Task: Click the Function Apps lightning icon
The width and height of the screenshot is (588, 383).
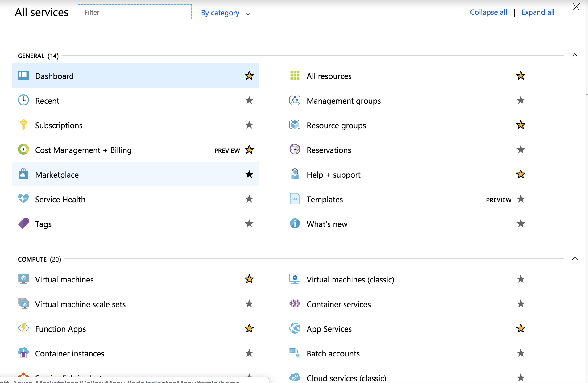Action: pyautogui.click(x=23, y=328)
